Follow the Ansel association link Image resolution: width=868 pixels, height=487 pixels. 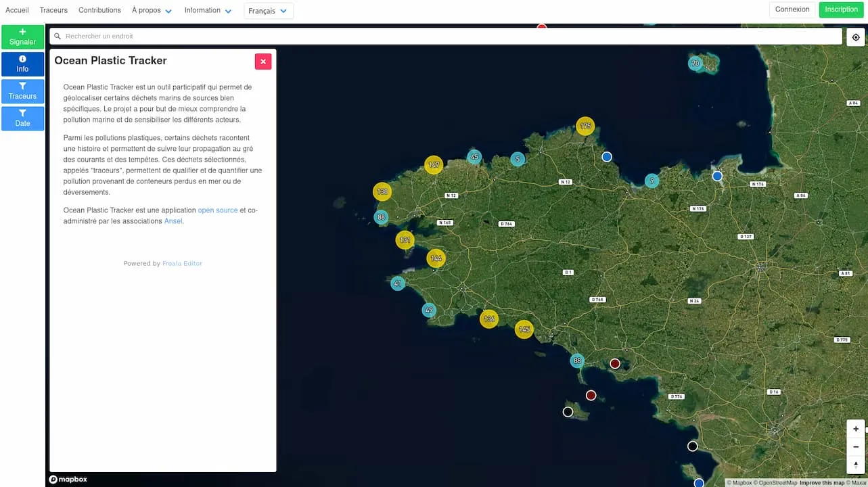(173, 221)
